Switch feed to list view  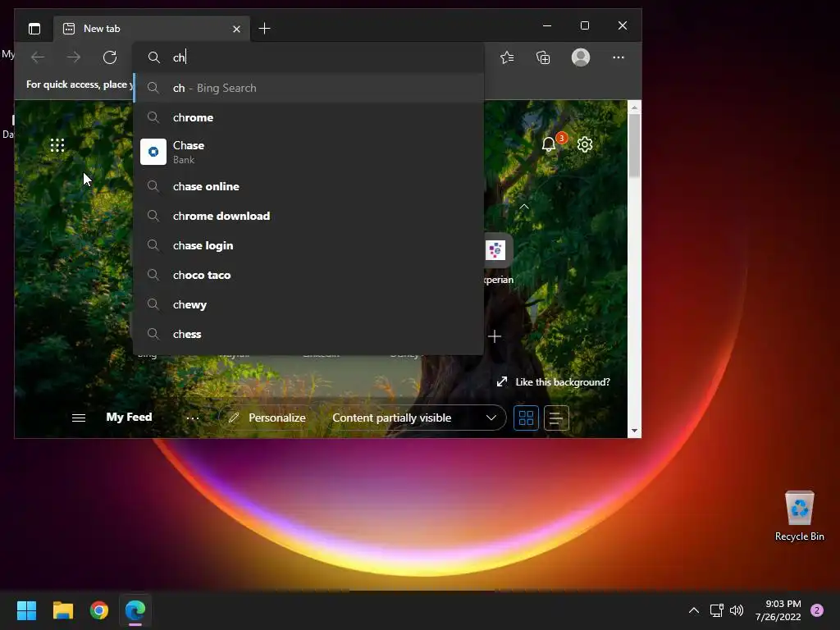pyautogui.click(x=556, y=418)
